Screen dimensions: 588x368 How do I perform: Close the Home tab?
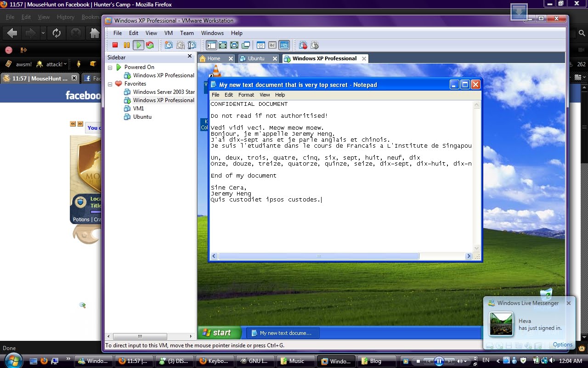tap(231, 58)
